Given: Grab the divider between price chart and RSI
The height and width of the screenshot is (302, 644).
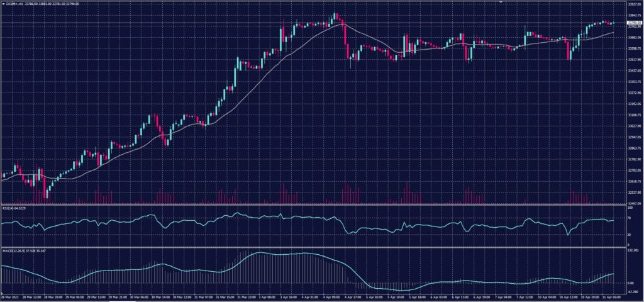Looking at the screenshot, I should pyautogui.click(x=314, y=204).
